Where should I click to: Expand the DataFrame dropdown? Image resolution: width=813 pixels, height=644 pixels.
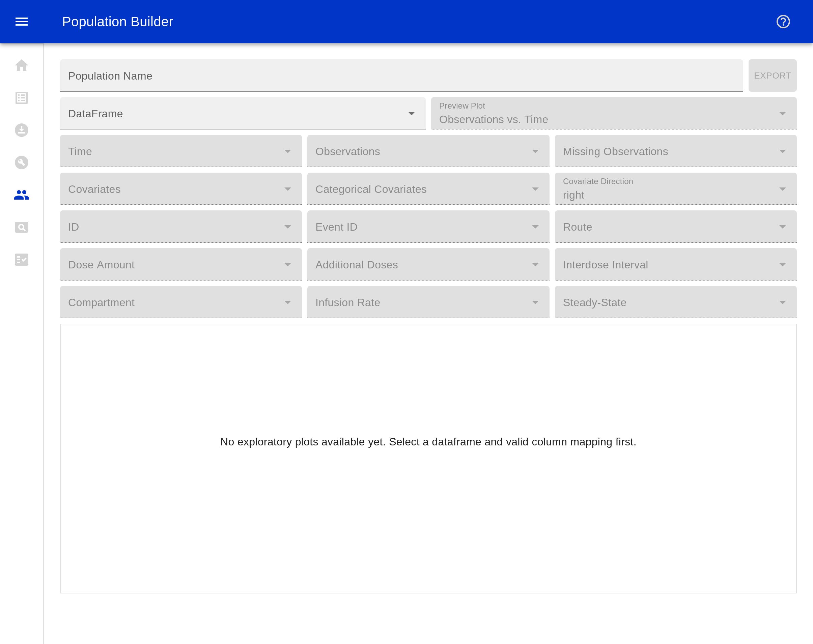point(243,113)
